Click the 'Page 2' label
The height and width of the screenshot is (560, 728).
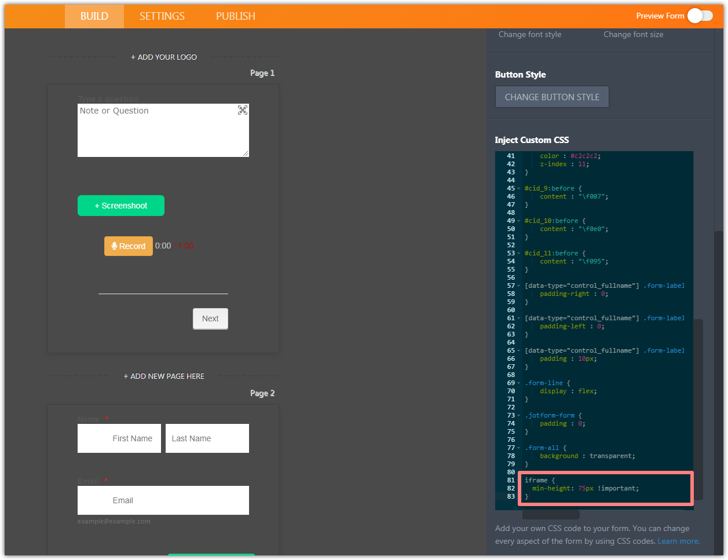tap(262, 393)
